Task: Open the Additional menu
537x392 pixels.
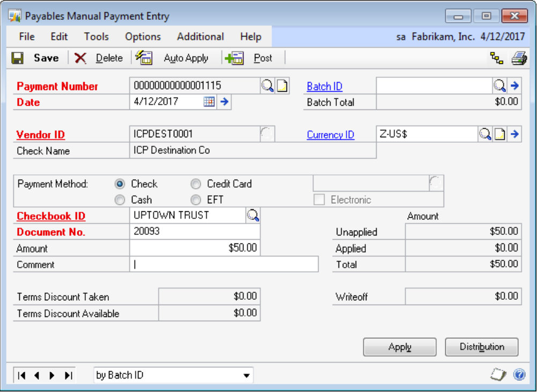Action: tap(200, 36)
